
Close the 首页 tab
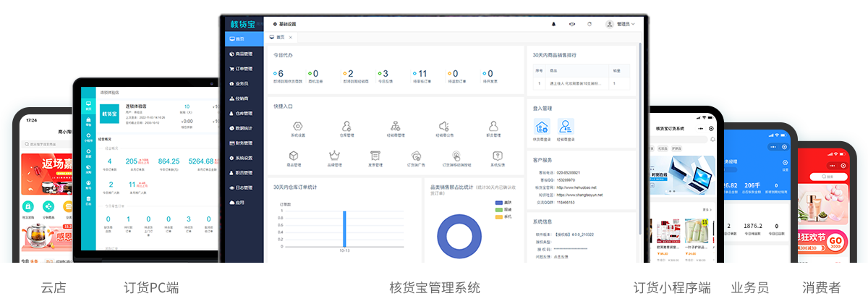click(x=291, y=37)
